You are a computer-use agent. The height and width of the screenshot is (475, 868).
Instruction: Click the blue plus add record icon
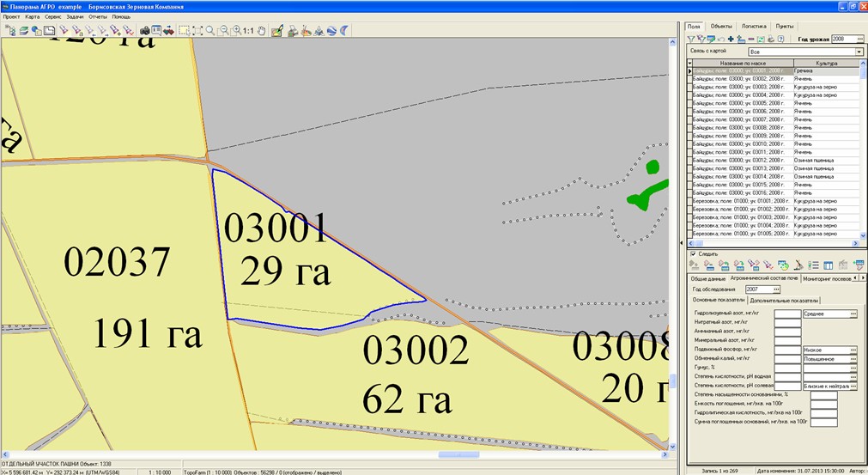(x=731, y=40)
